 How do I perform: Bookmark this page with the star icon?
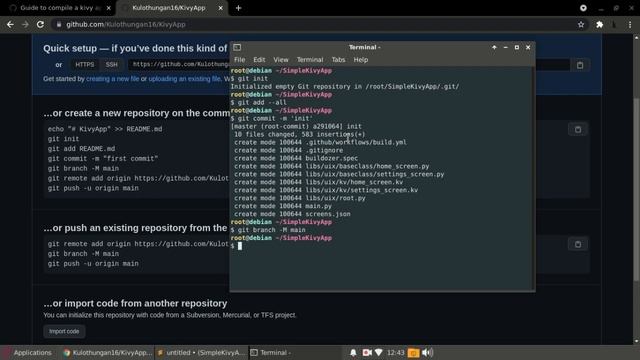pyautogui.click(x=581, y=24)
